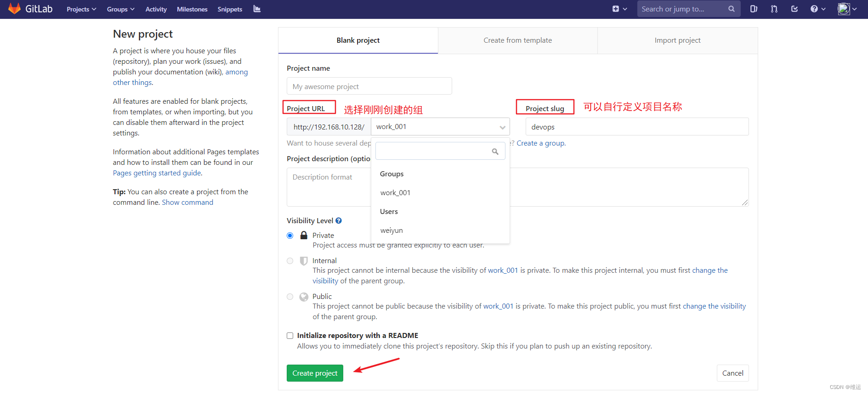Click 'change the visibility' link under Public
Screen dimensions: 868x394
point(714,306)
